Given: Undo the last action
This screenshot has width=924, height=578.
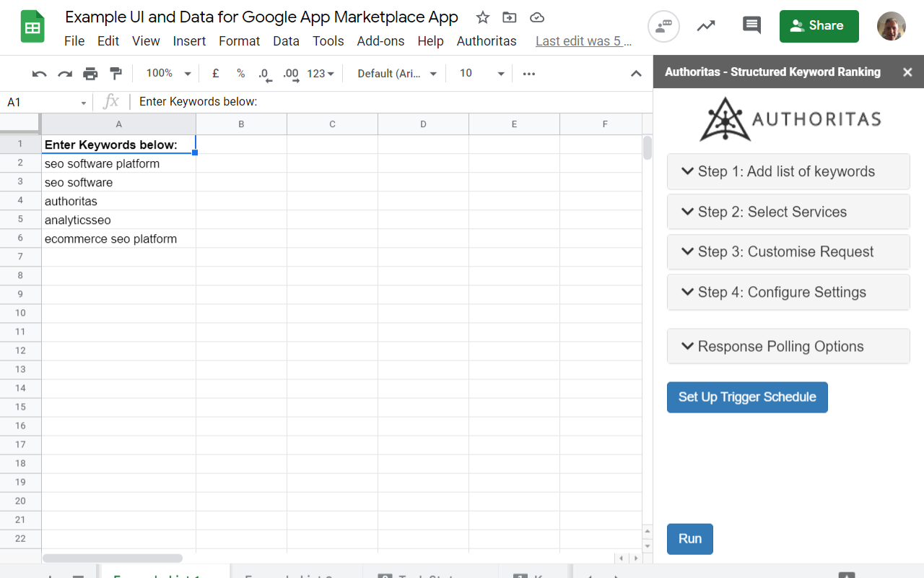Looking at the screenshot, I should tap(40, 73).
